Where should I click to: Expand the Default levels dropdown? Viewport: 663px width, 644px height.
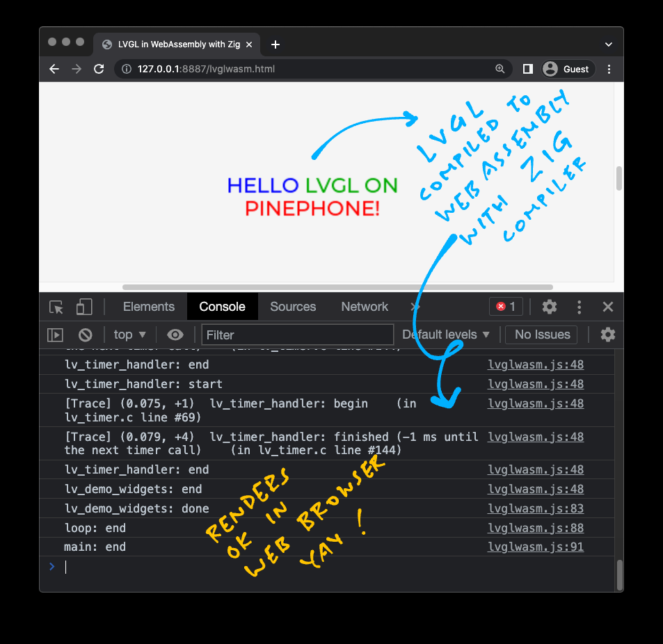[446, 335]
